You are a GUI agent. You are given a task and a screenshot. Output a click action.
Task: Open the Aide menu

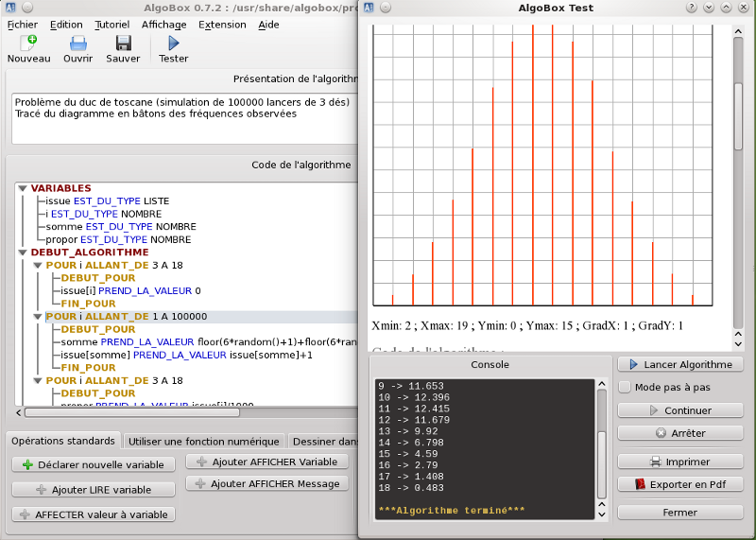click(268, 25)
